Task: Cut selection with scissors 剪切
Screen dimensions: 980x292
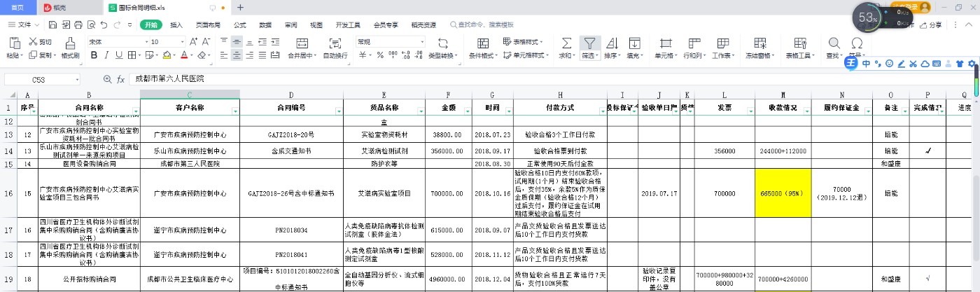Action: (41, 42)
